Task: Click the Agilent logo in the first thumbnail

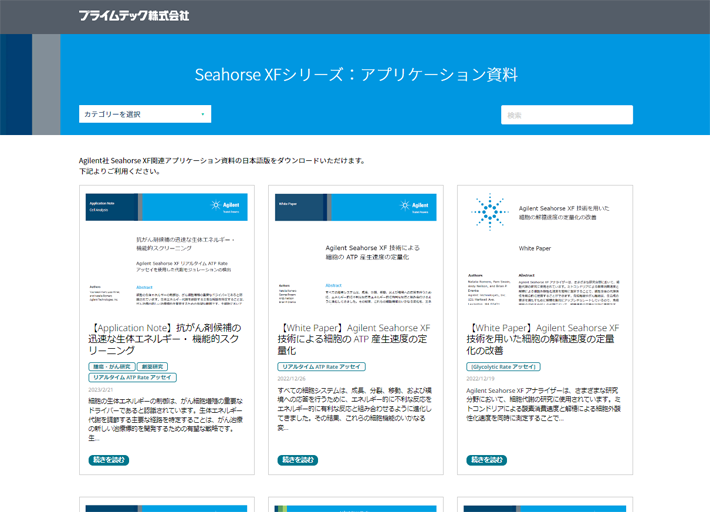Action: 225,206
